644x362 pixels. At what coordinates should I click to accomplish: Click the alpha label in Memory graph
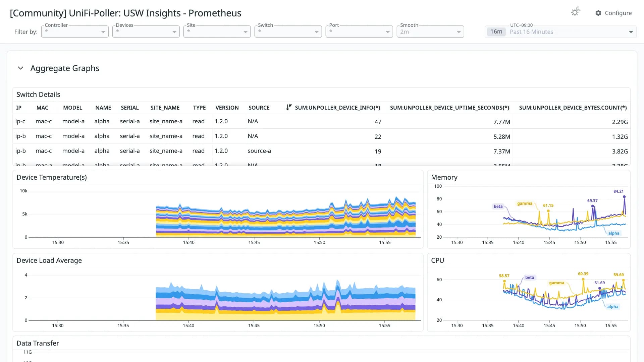614,233
